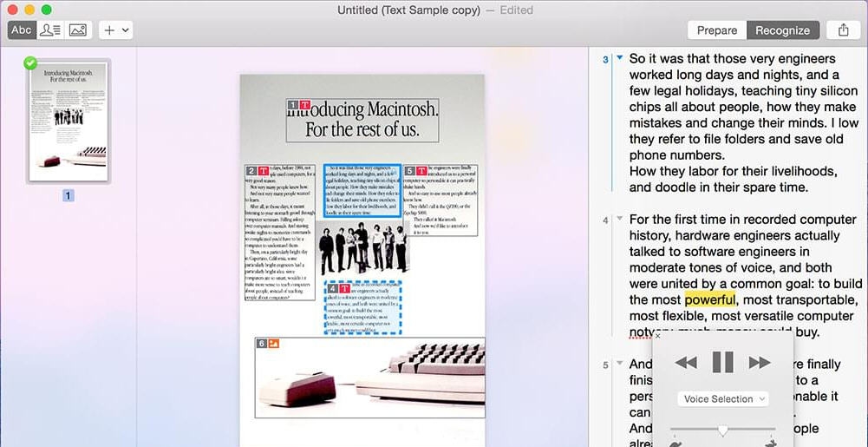Rewind the speech playback
Image resolution: width=868 pixels, height=447 pixels.
click(686, 363)
